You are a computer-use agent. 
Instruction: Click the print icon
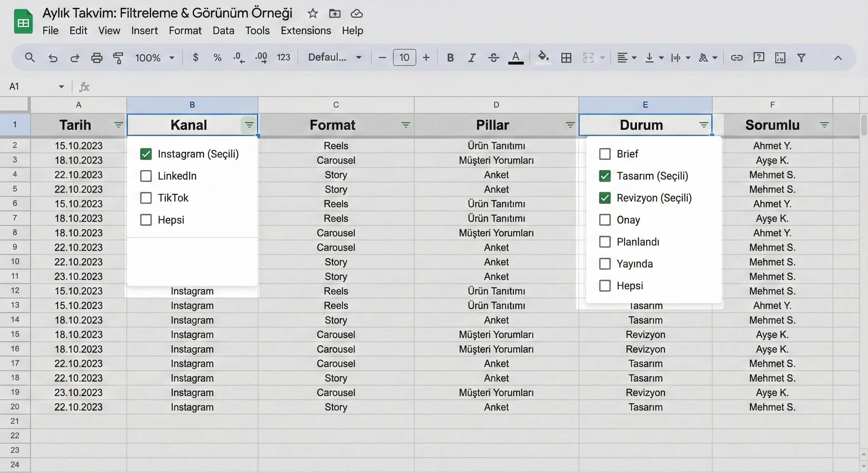96,58
